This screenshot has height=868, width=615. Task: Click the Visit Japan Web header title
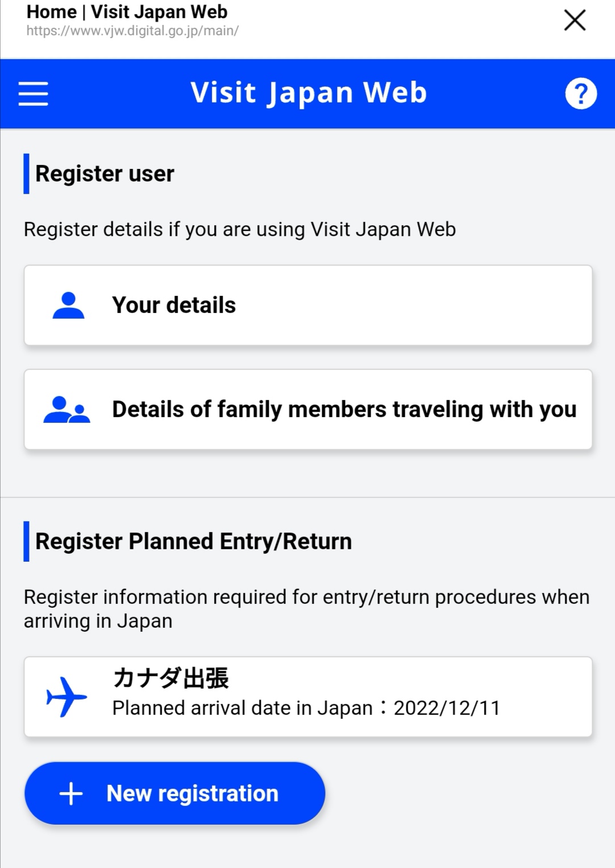coord(308,93)
